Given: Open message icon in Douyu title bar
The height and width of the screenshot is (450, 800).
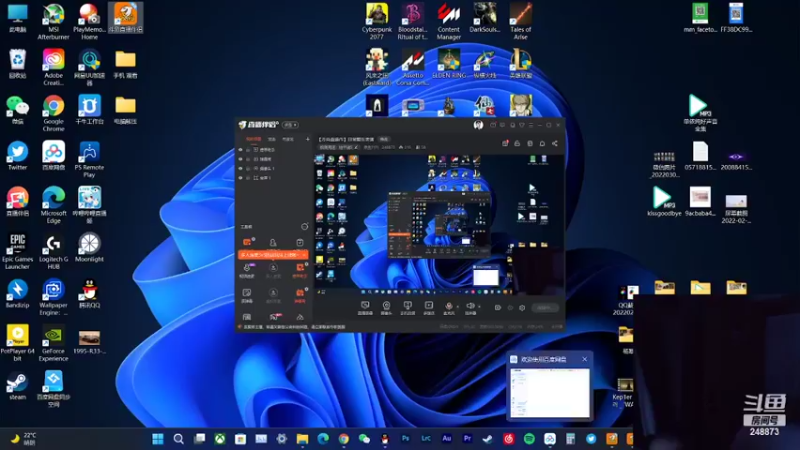Looking at the screenshot, I should click(503, 125).
